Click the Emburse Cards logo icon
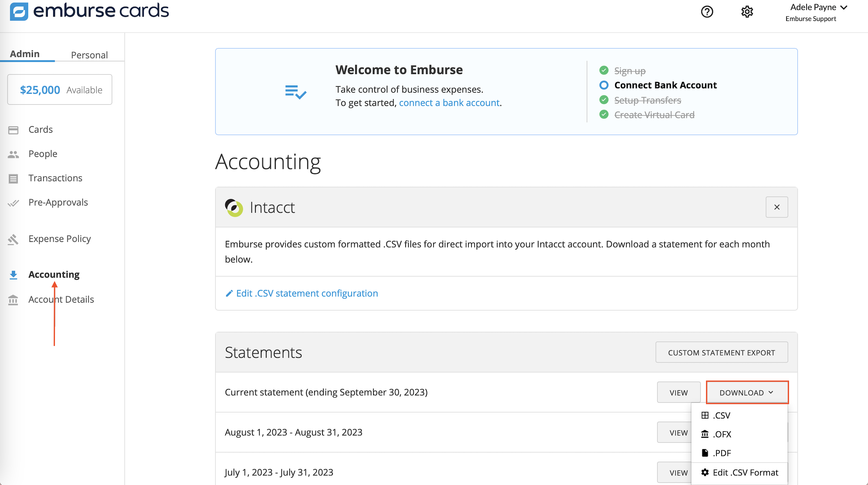The image size is (868, 485). click(x=19, y=12)
